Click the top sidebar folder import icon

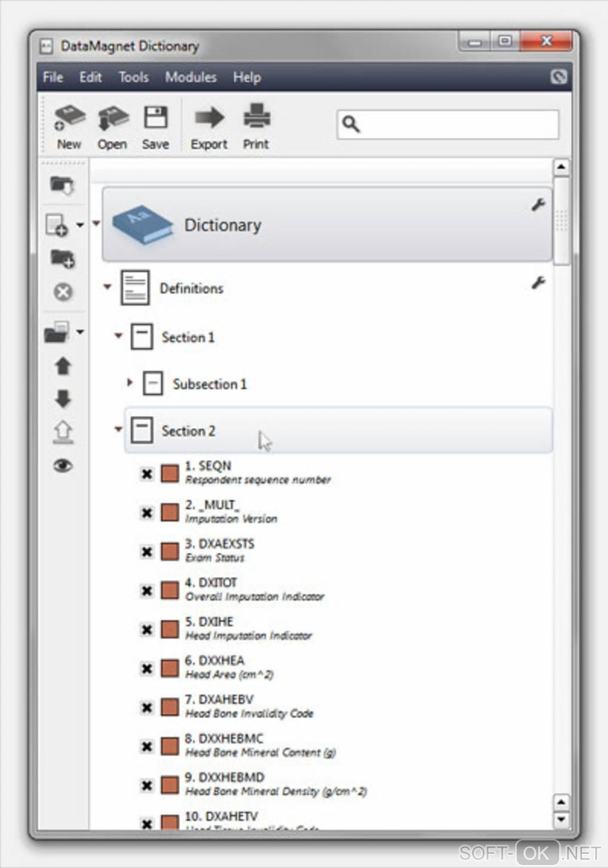click(62, 185)
